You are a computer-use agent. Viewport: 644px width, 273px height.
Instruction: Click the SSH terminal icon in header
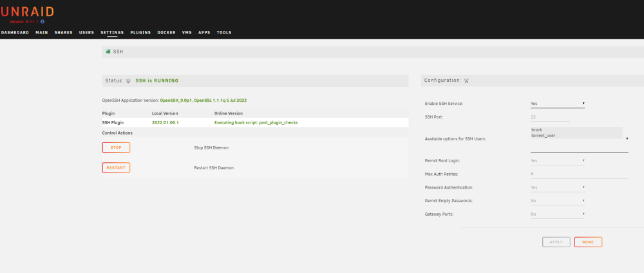(x=108, y=52)
